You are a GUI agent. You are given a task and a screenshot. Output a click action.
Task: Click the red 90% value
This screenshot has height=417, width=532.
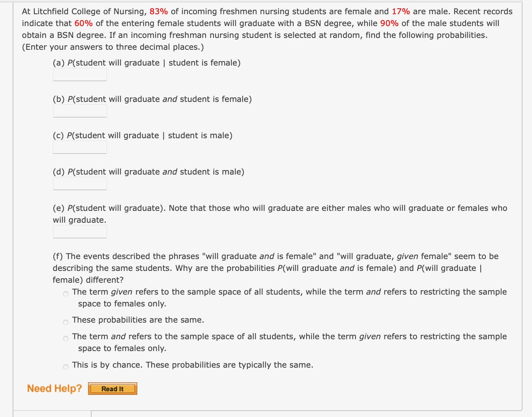[x=389, y=23]
